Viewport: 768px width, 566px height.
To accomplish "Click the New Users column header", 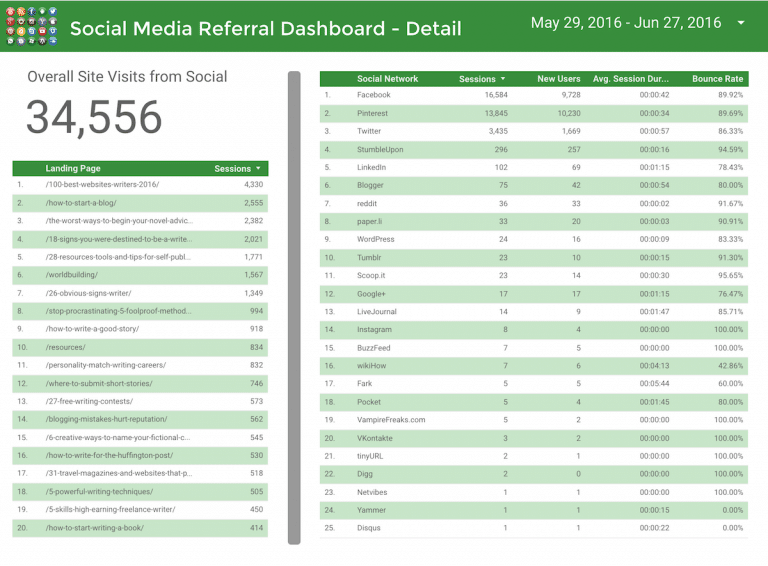I will point(558,79).
